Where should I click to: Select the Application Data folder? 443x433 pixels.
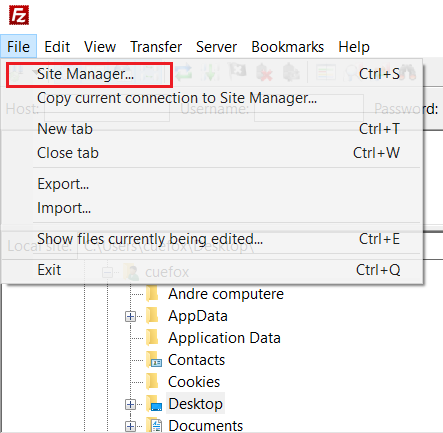pos(224,338)
